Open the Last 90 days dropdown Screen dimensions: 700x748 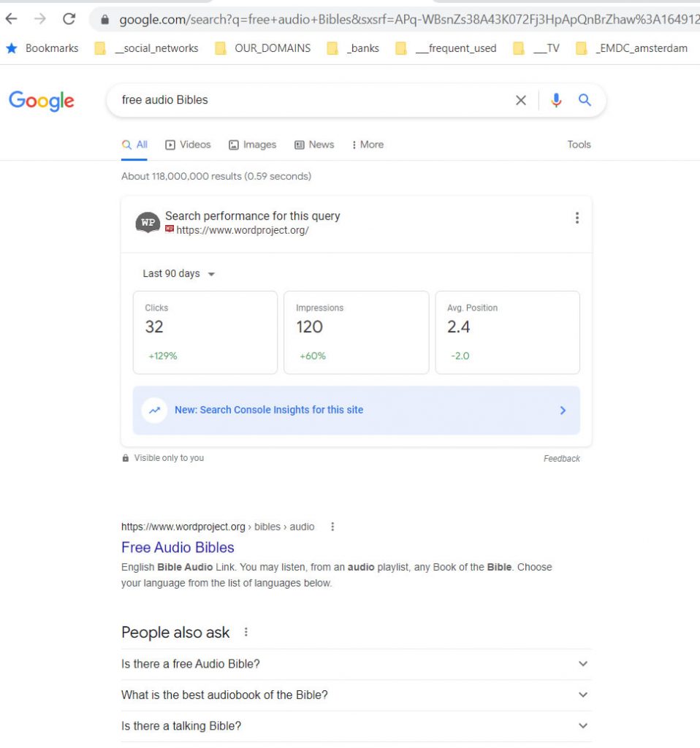(x=179, y=273)
